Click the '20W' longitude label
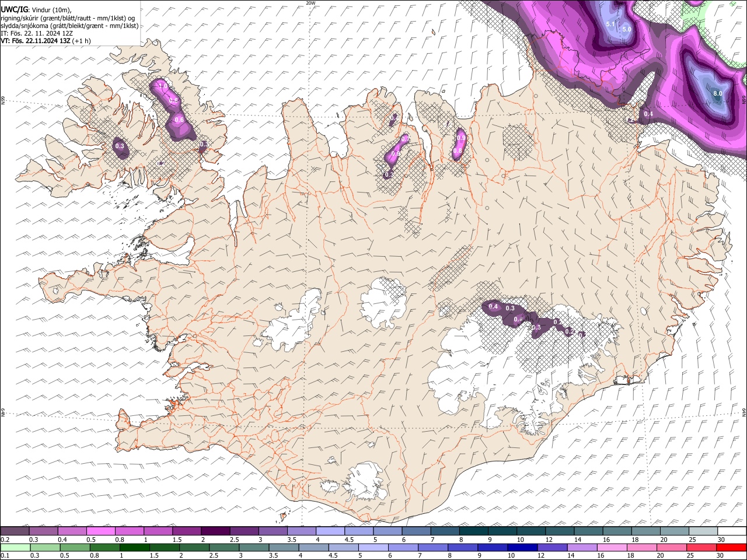 tap(310, 3)
